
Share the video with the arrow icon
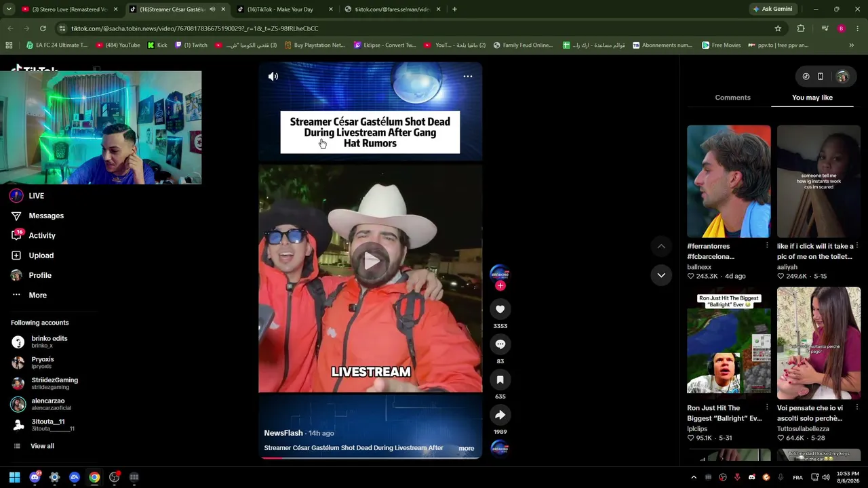pyautogui.click(x=500, y=415)
